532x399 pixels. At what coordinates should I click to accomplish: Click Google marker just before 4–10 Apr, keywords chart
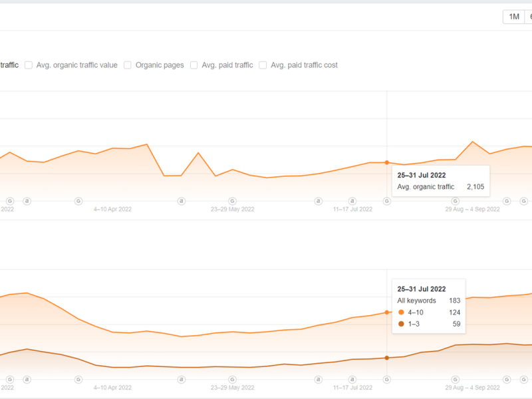[78, 379]
